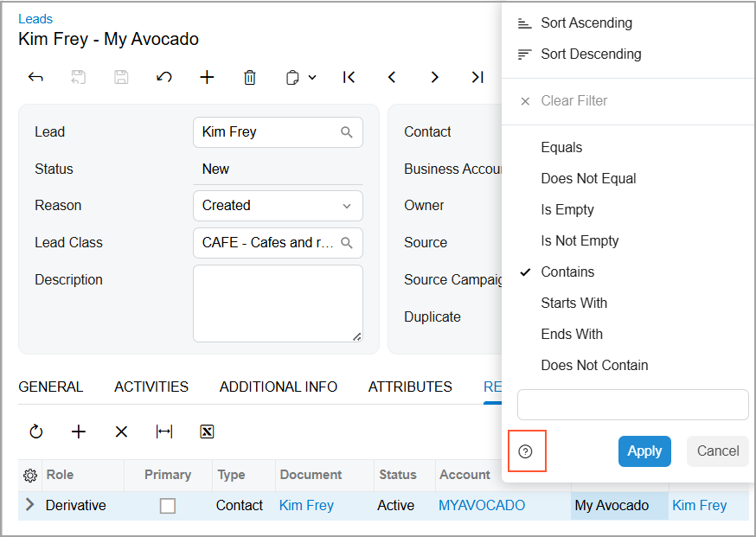Toggle the Primary checkbox for Derivative row

[168, 506]
